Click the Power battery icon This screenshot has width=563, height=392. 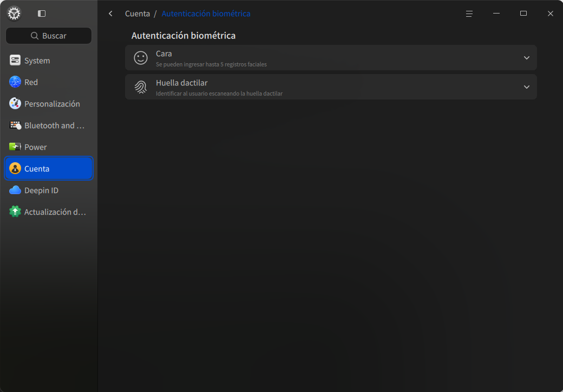point(15,147)
